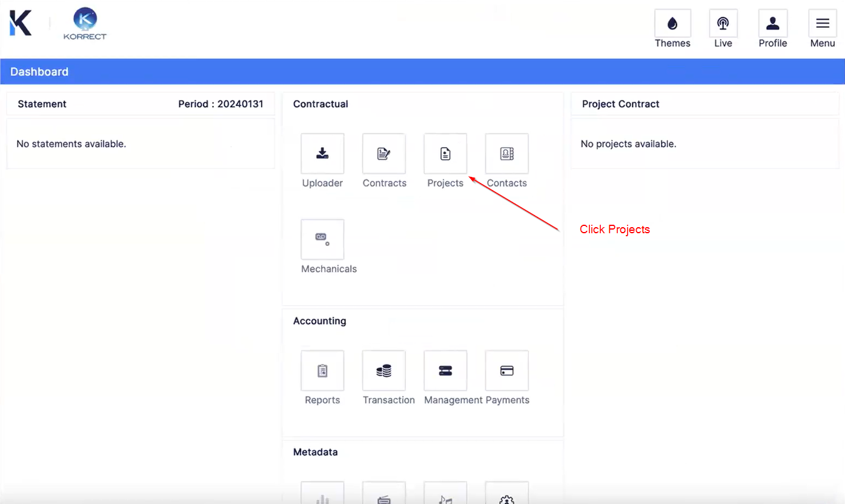
Task: Click the blue K logo at top left
Action: [x=21, y=23]
